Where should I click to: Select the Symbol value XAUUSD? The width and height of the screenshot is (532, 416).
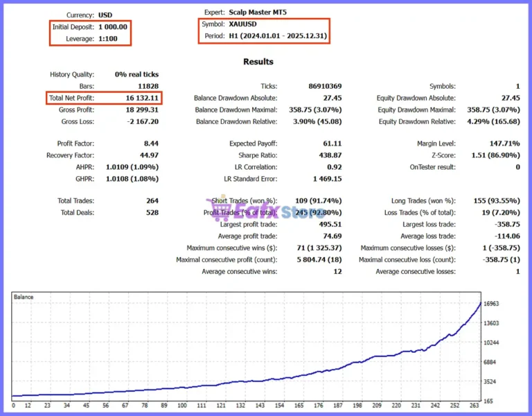click(243, 24)
